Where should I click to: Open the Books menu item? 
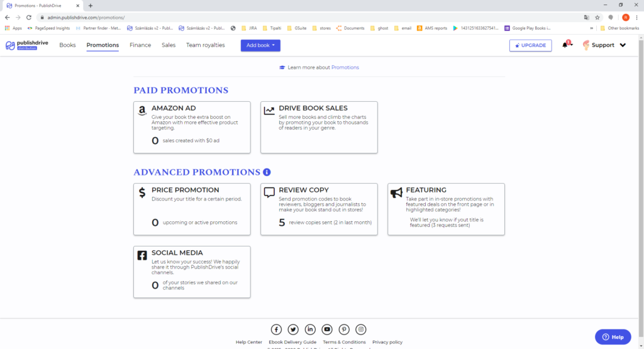coord(67,45)
